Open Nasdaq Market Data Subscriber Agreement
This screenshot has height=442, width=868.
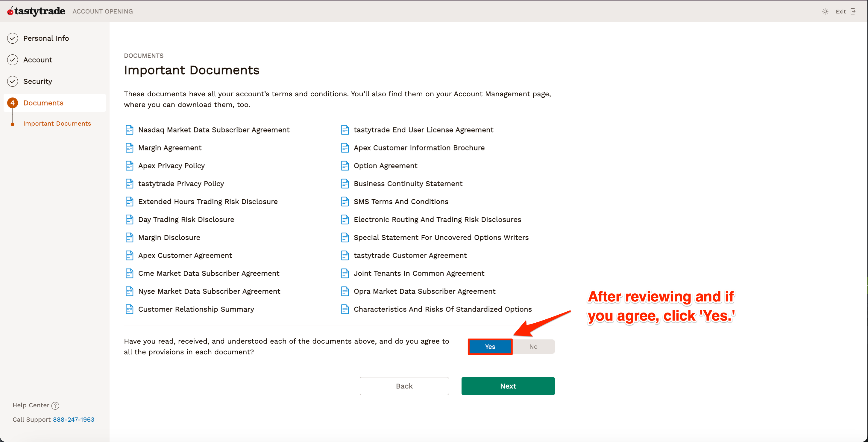pyautogui.click(x=214, y=130)
